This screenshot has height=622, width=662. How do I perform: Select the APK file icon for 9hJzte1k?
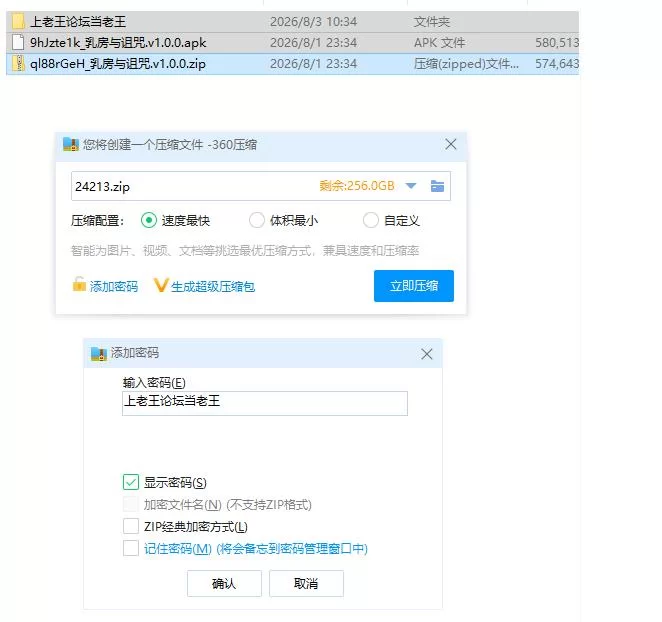tap(18, 43)
